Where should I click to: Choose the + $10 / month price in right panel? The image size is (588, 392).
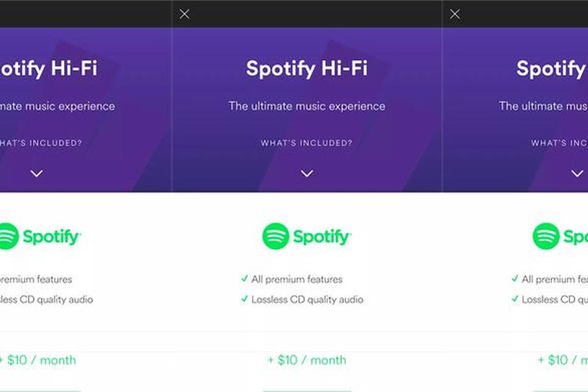click(562, 360)
